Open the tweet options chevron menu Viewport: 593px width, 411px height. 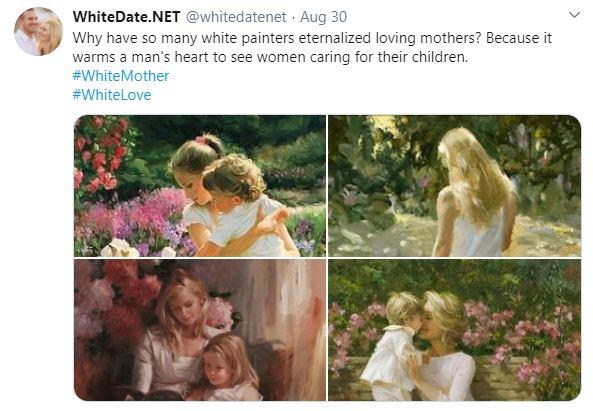pyautogui.click(x=574, y=15)
